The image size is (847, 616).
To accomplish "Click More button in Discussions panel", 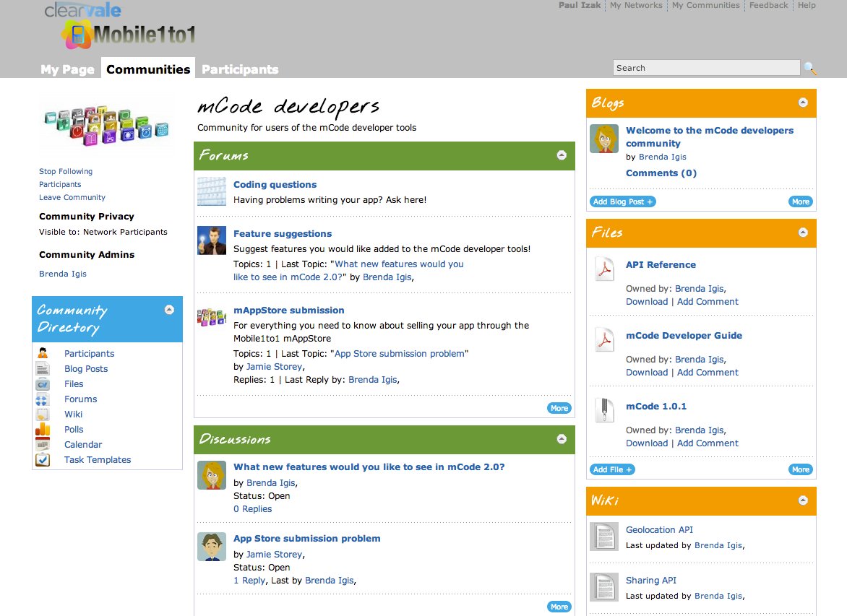I will (x=559, y=607).
